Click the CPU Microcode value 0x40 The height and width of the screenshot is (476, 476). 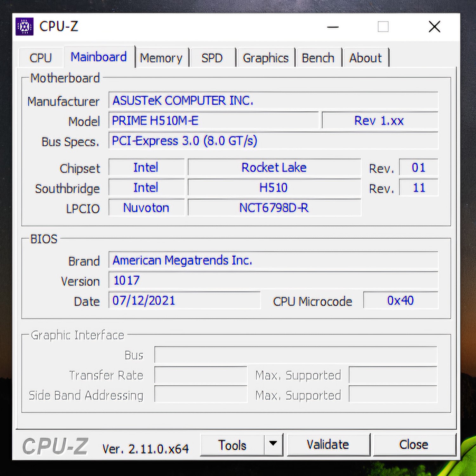click(400, 301)
